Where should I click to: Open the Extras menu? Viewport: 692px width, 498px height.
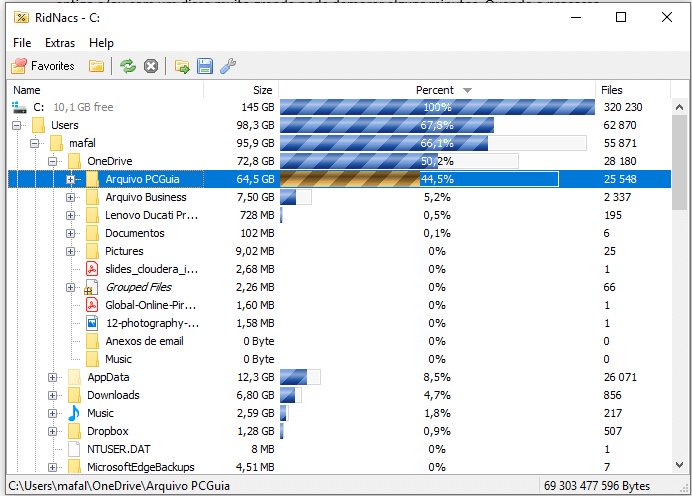pos(60,43)
